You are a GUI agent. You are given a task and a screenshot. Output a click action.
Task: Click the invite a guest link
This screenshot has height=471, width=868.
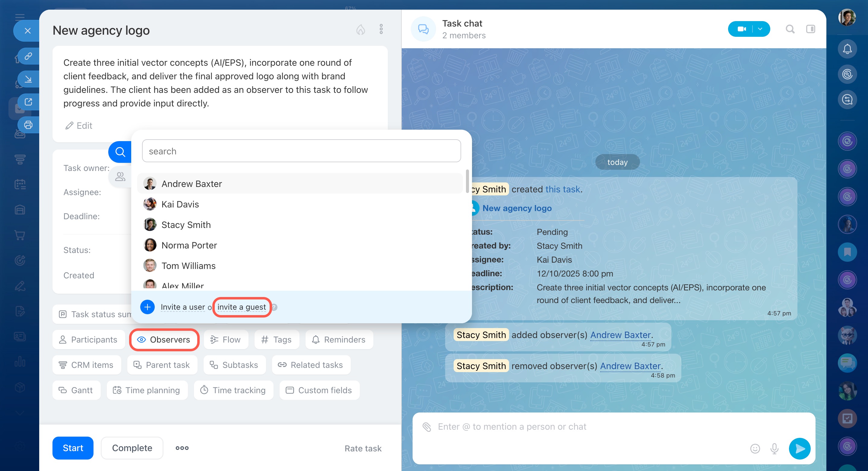click(x=241, y=307)
